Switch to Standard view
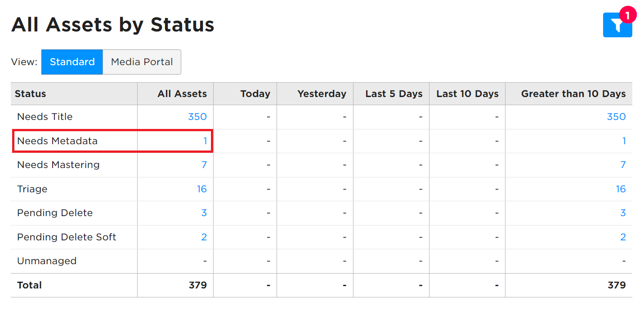The width and height of the screenshot is (644, 310). [72, 62]
